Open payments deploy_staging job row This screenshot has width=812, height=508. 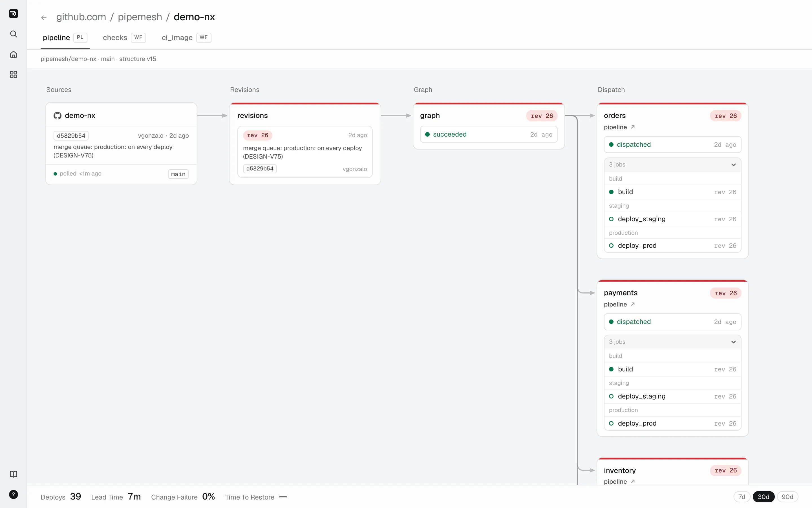pos(672,396)
